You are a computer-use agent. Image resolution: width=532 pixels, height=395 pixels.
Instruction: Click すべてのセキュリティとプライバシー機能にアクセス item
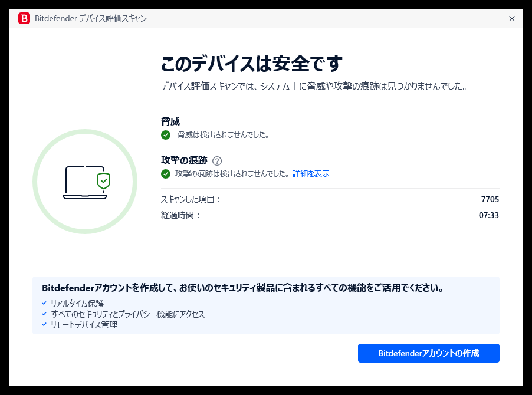(x=127, y=314)
